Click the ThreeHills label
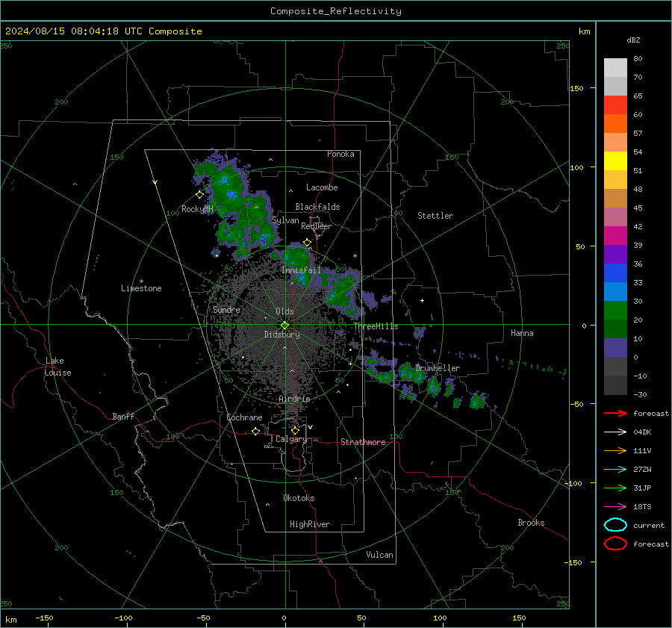The image size is (672, 628). point(376,326)
